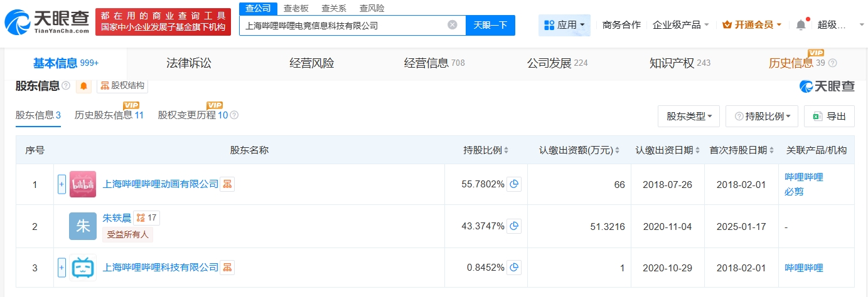The width and height of the screenshot is (868, 297).
Task: Expand row 3 shareholder with plus button
Action: coord(62,268)
